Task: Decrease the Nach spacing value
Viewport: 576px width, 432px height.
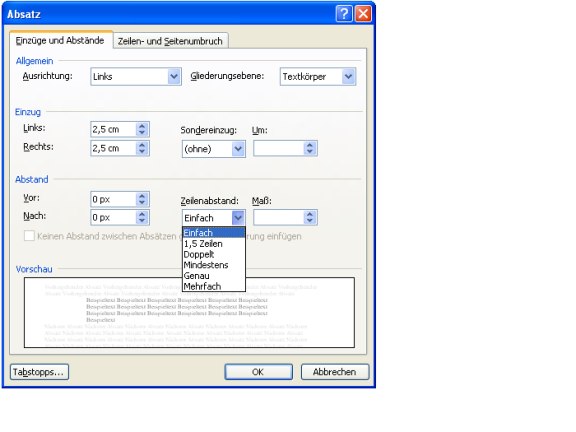Action: point(142,221)
